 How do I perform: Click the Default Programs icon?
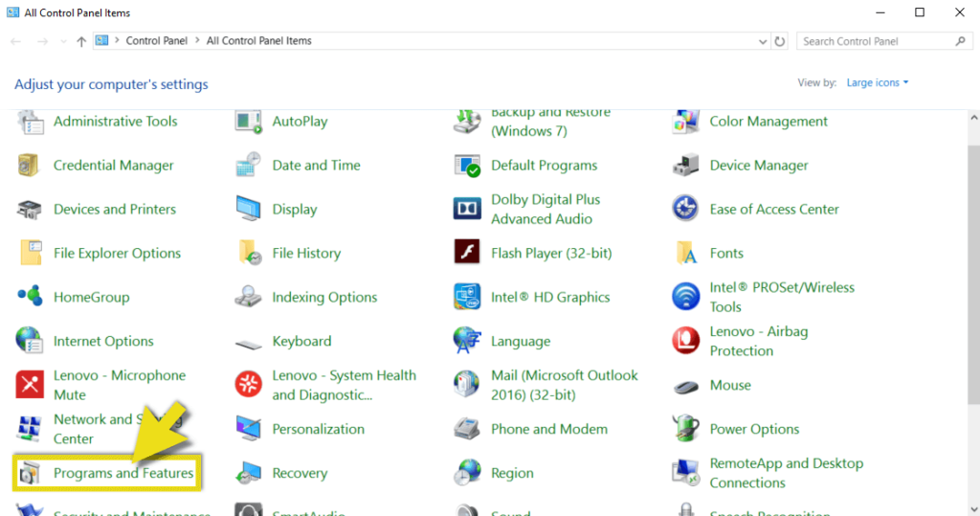[467, 165]
